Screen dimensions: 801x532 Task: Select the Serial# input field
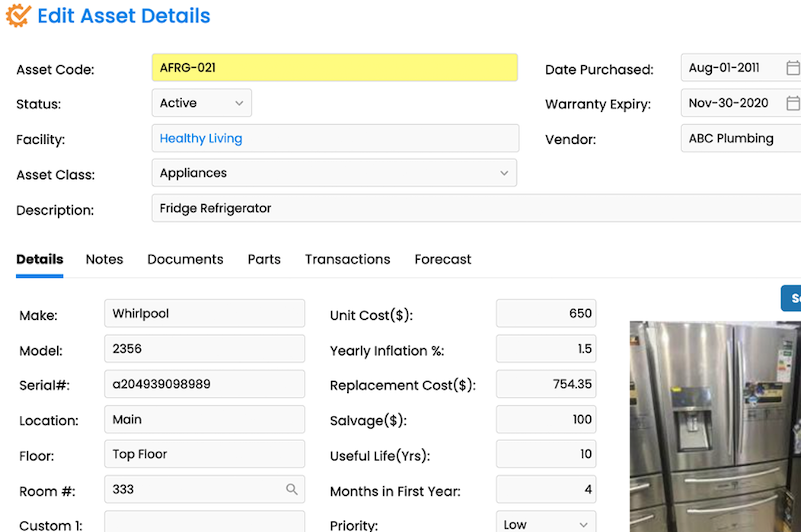coord(204,384)
